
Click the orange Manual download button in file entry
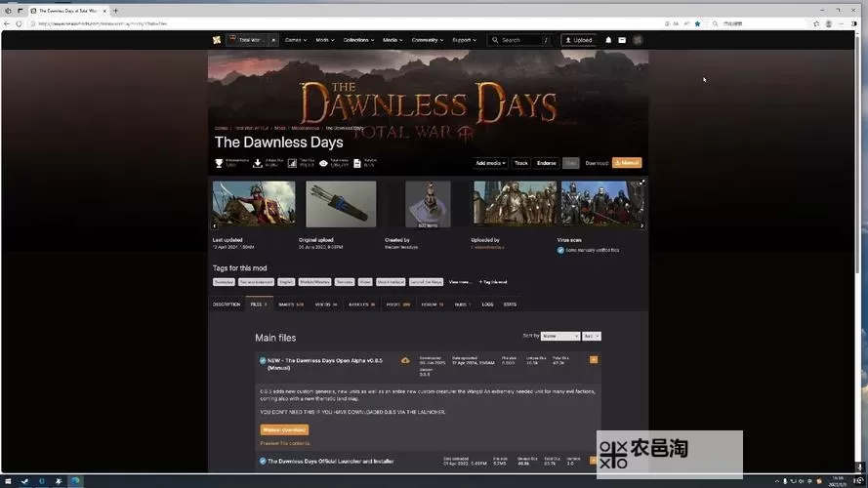click(x=284, y=429)
